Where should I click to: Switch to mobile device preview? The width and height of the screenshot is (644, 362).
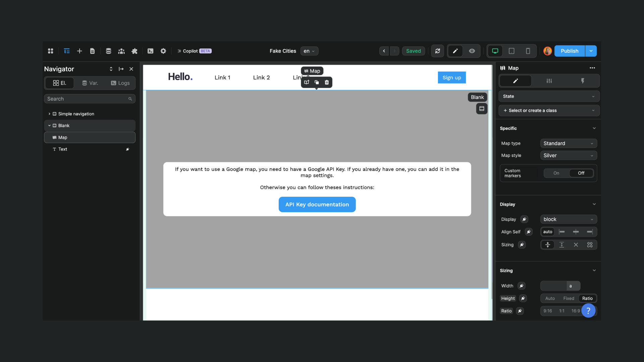[528, 51]
